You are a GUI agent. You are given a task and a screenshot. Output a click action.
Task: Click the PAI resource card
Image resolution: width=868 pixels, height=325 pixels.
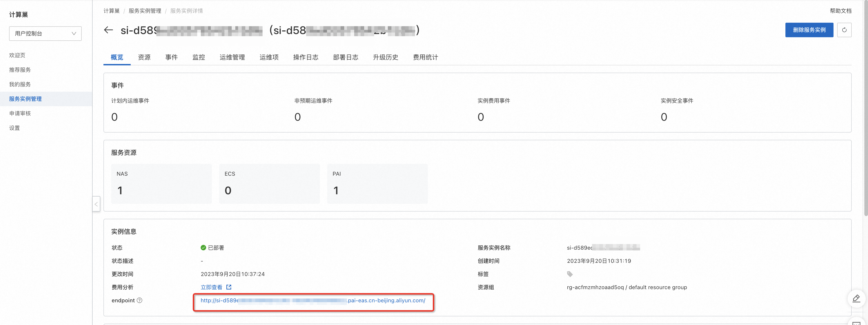click(x=377, y=184)
